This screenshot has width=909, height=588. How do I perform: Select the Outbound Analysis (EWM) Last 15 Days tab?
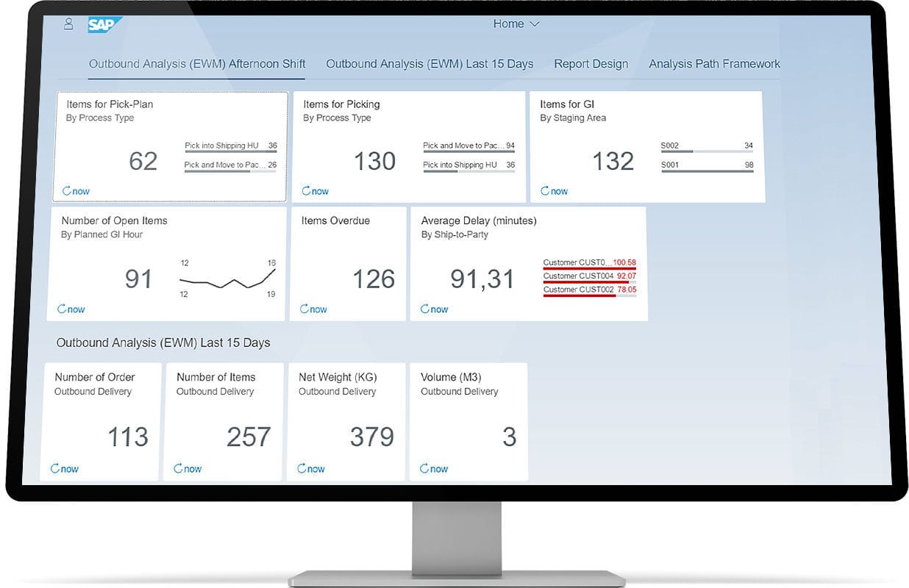[429, 64]
